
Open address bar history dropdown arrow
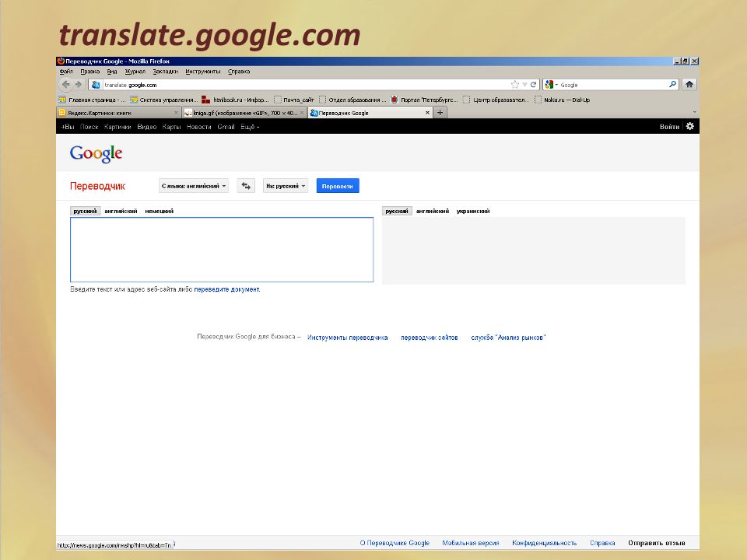coord(524,85)
